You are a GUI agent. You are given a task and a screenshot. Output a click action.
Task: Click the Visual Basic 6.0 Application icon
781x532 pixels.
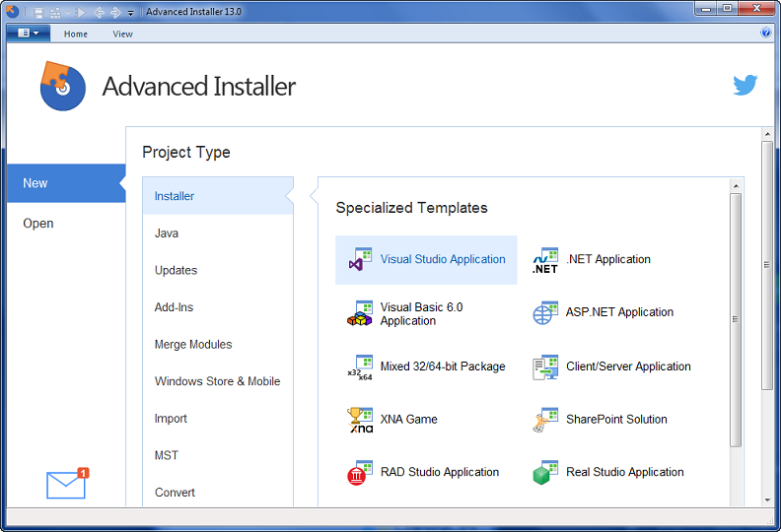(360, 313)
